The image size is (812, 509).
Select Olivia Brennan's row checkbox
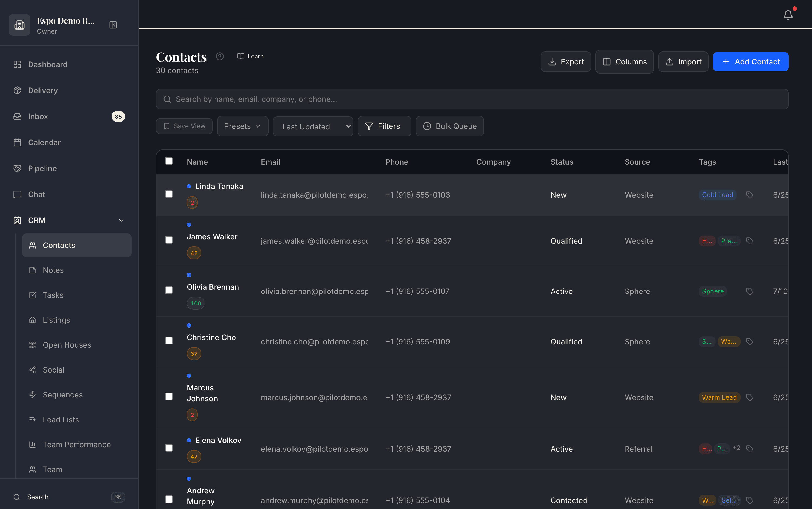pyautogui.click(x=169, y=291)
